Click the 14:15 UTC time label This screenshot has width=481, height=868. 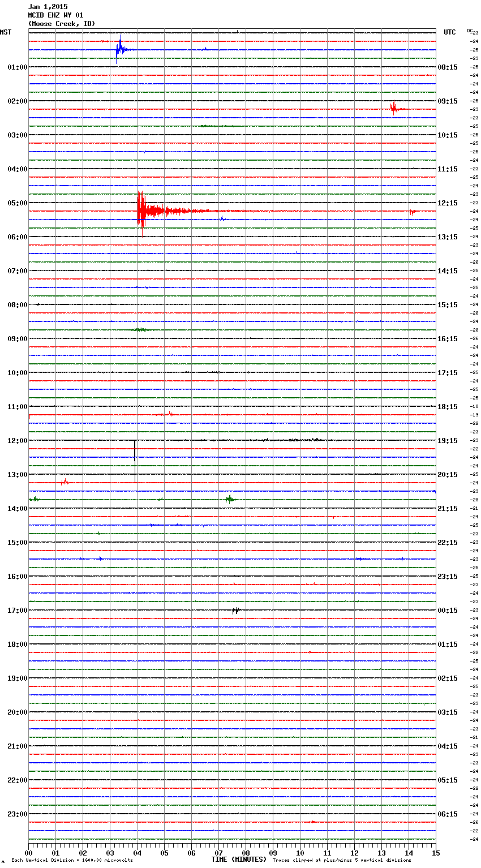[448, 271]
